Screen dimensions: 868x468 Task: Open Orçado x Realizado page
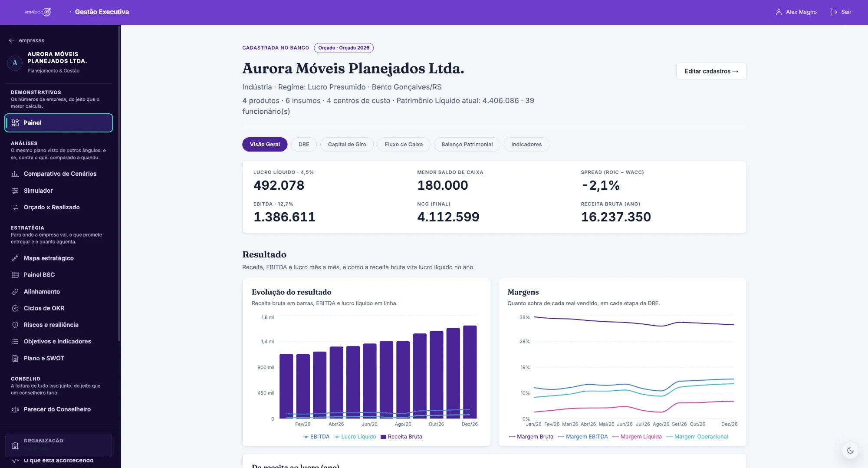tap(59, 207)
